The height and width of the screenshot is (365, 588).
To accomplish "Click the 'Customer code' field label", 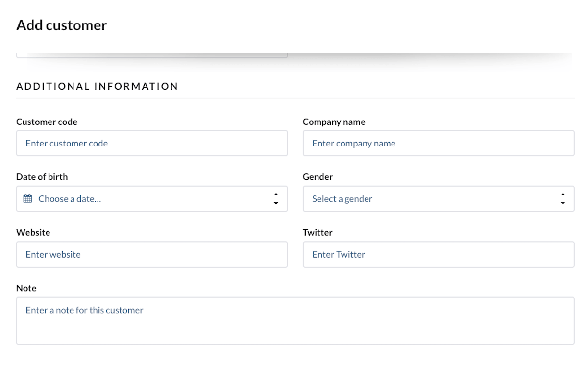I will point(47,122).
